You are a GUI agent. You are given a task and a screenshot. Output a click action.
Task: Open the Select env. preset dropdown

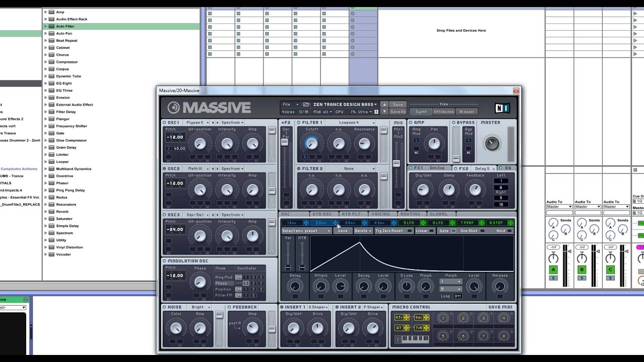pyautogui.click(x=306, y=231)
